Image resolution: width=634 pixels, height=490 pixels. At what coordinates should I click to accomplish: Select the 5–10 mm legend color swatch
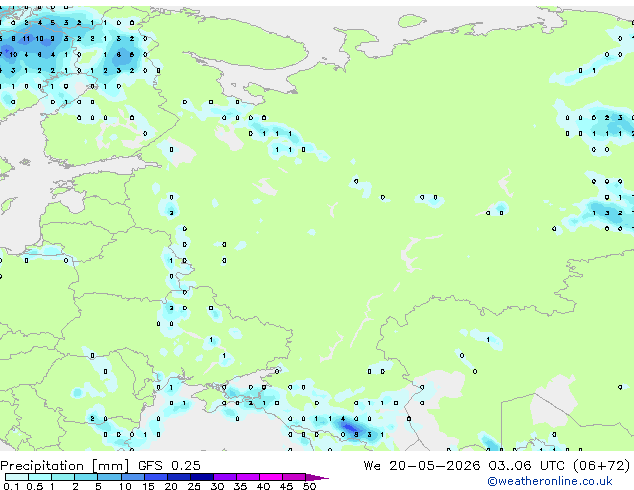click(x=109, y=477)
